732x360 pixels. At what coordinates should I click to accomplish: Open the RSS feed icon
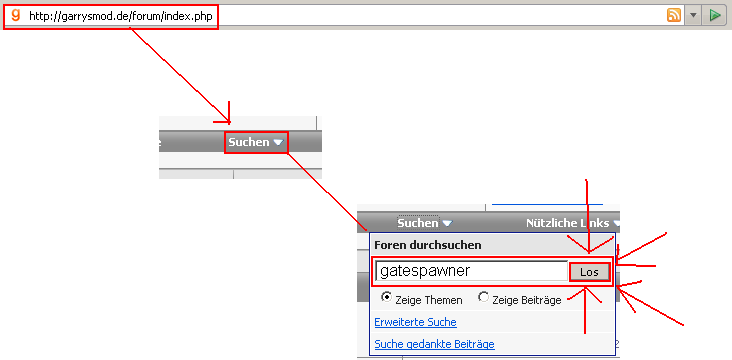[x=674, y=15]
